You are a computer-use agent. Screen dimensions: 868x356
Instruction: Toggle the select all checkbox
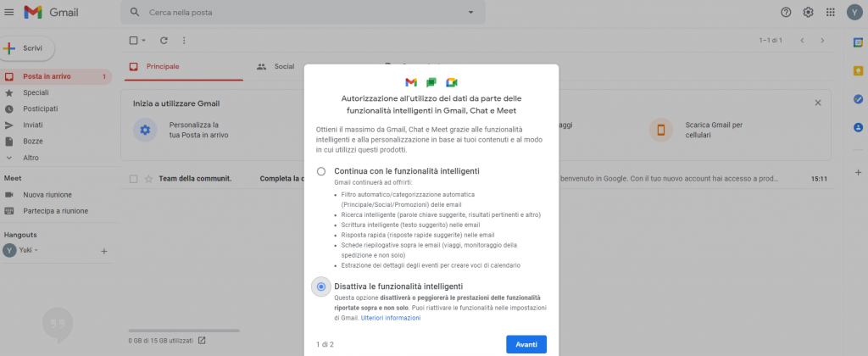point(133,41)
